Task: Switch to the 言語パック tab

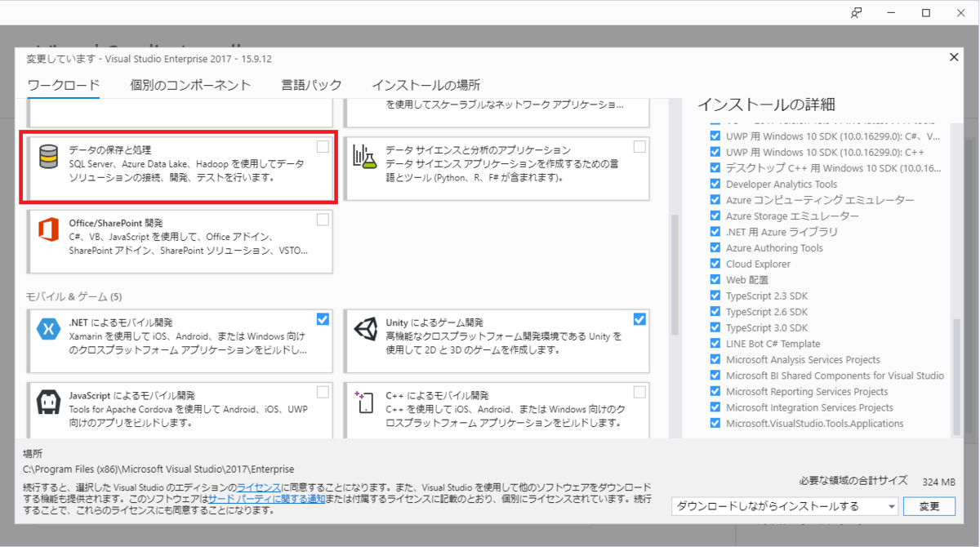Action: [x=311, y=85]
